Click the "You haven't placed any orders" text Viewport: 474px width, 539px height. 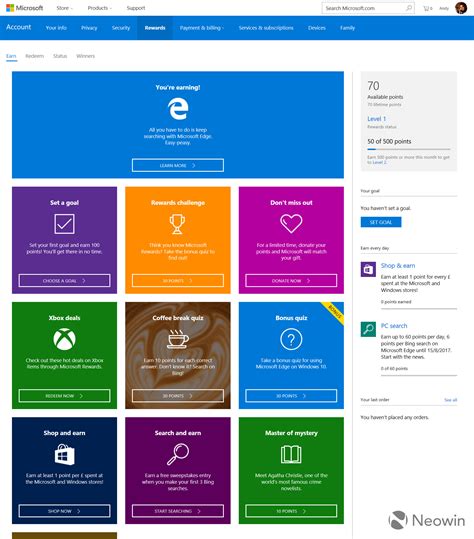coord(394,417)
